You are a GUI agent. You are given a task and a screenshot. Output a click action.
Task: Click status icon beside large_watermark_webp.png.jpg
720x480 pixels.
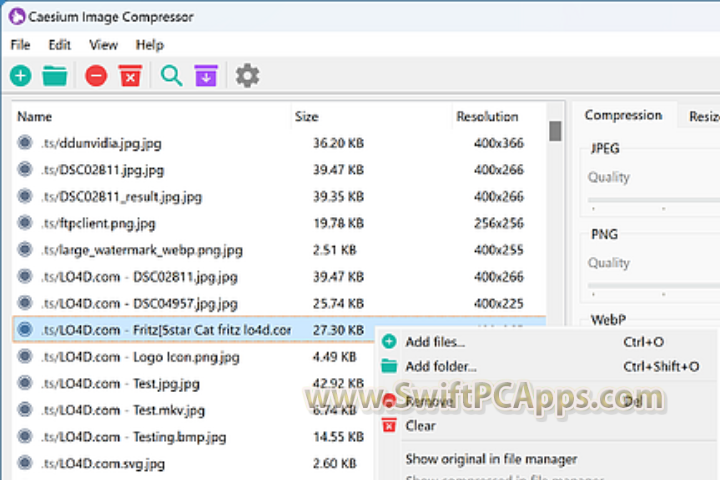coord(25,249)
